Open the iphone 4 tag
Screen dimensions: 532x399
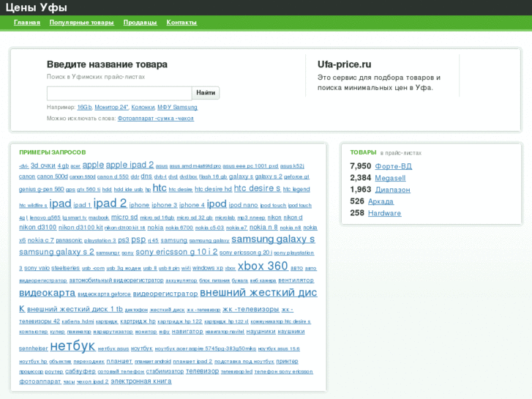[x=192, y=205]
